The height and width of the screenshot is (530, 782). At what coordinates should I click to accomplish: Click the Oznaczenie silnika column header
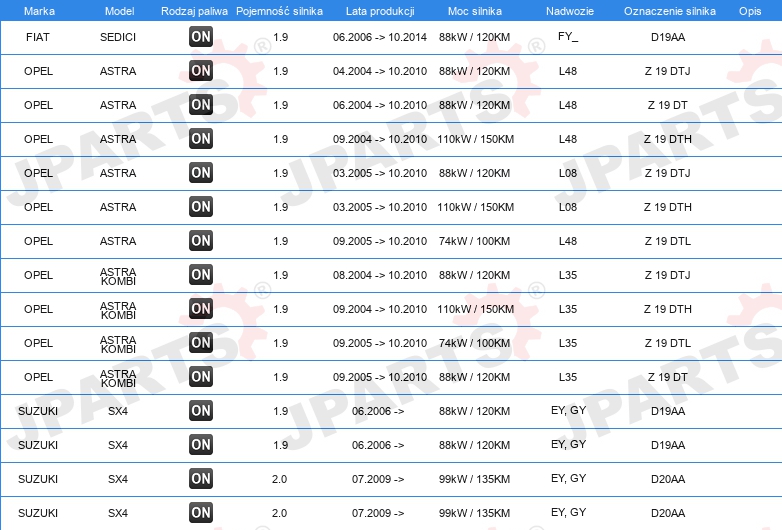point(670,11)
